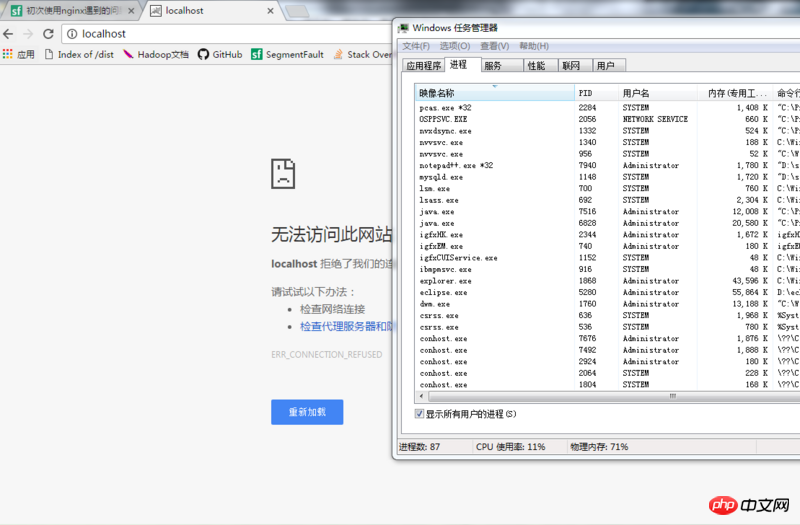Select java.exe process with PID 7516

point(607,211)
